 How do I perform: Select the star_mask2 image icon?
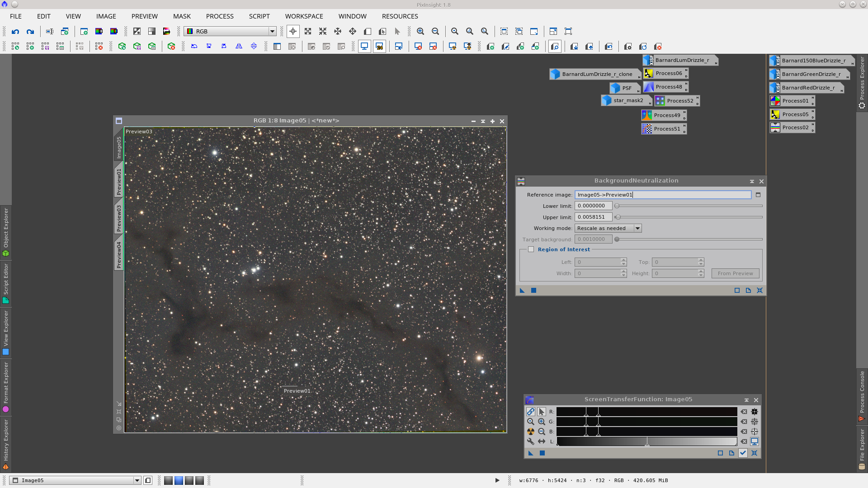627,100
